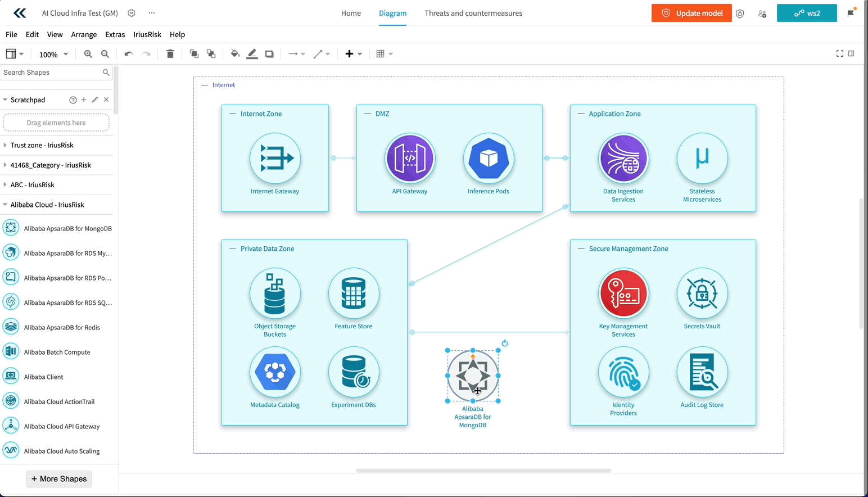868x497 pixels.
Task: Edit the Scratchpad with pencil icon
Action: click(x=95, y=100)
